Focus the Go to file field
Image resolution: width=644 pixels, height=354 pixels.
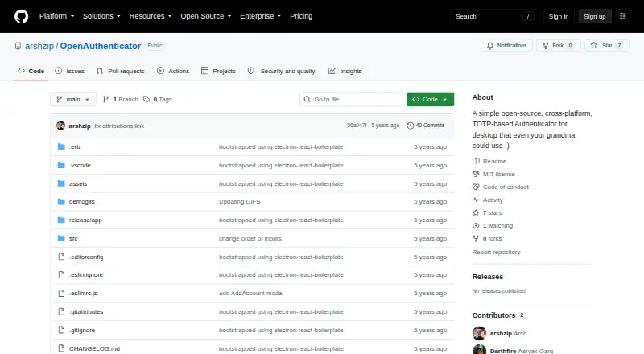point(352,100)
